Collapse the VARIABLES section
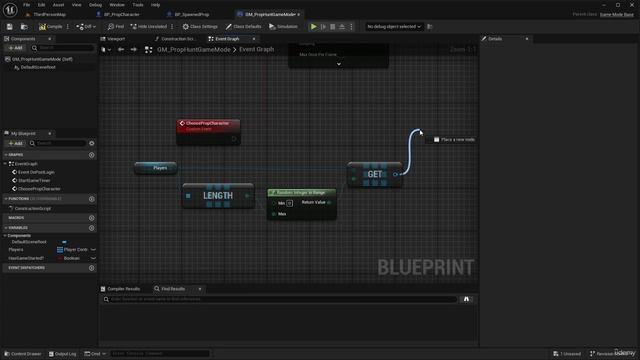640x360 pixels. pos(6,228)
